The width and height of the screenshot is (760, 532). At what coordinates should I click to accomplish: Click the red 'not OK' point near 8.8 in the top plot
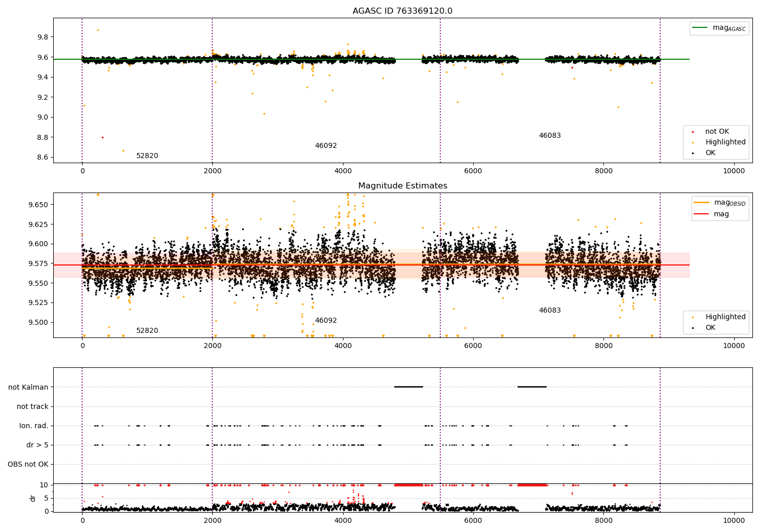pyautogui.click(x=102, y=137)
